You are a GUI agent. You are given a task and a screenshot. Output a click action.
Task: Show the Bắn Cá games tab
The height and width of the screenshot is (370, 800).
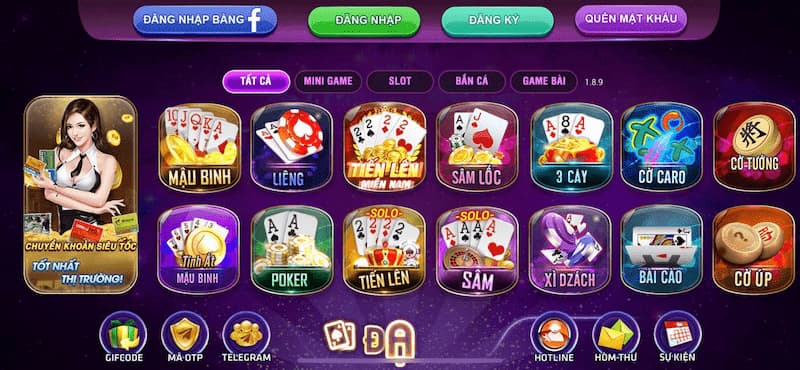point(472,81)
